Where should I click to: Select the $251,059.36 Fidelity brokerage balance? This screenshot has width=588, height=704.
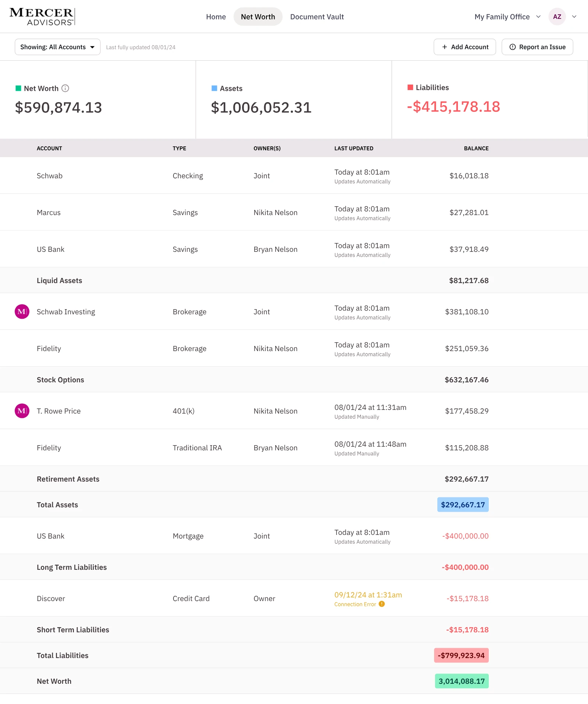click(x=467, y=349)
